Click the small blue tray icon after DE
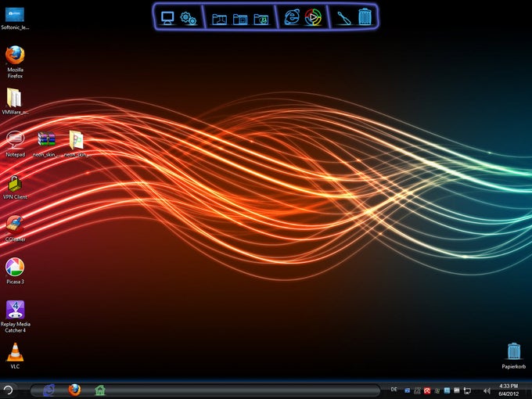This screenshot has width=532, height=399. (407, 391)
